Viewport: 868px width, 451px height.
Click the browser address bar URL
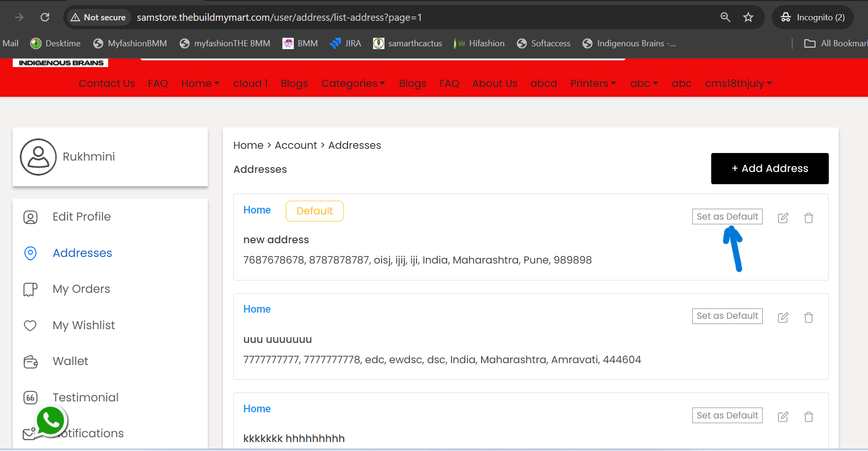[x=279, y=17]
